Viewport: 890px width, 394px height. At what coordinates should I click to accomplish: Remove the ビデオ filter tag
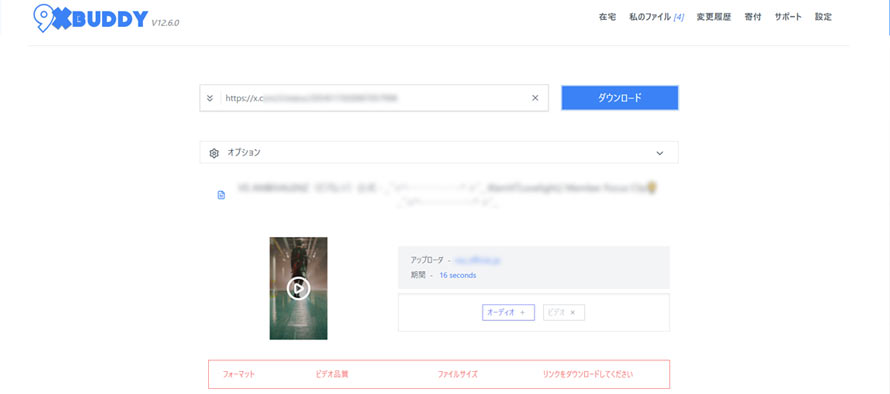pyautogui.click(x=564, y=312)
